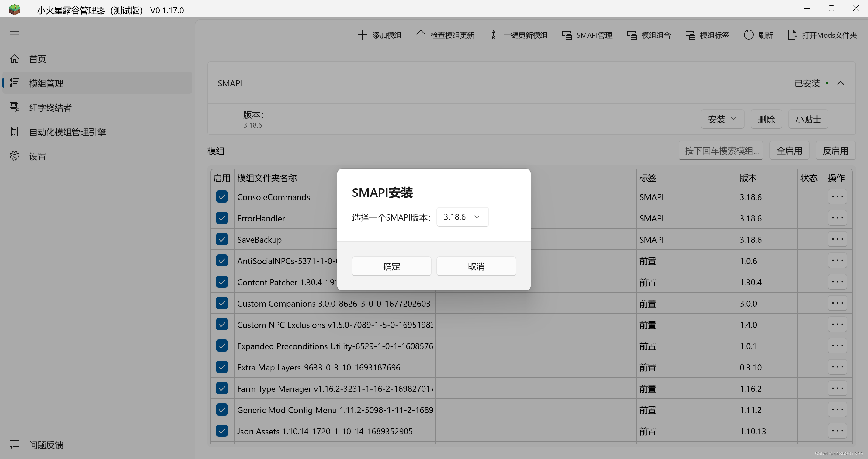Open actions menu for ErrorHandler row
Screen dimensions: 868x459
click(837, 218)
